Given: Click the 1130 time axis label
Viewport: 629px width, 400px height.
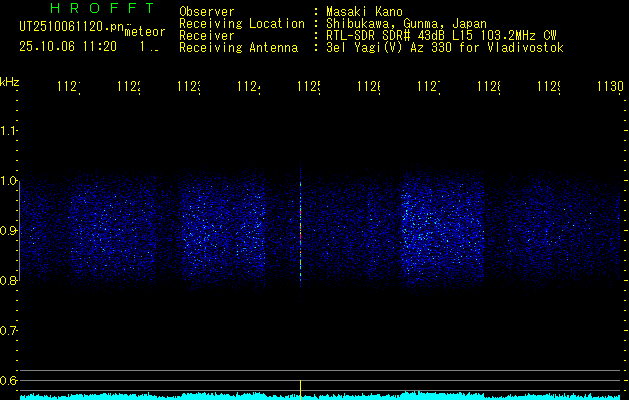Looking at the screenshot, I should [610, 86].
